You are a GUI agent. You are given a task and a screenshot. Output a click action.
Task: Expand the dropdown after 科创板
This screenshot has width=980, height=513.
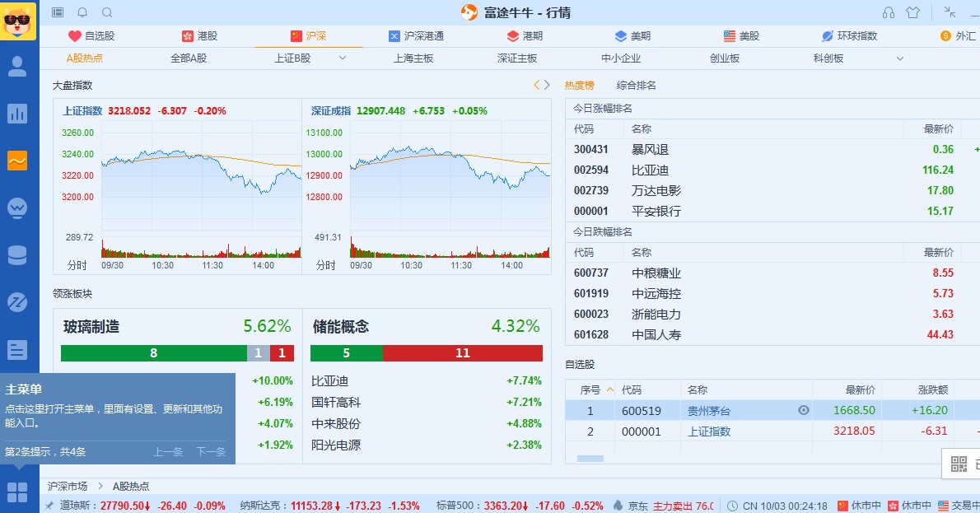point(899,58)
